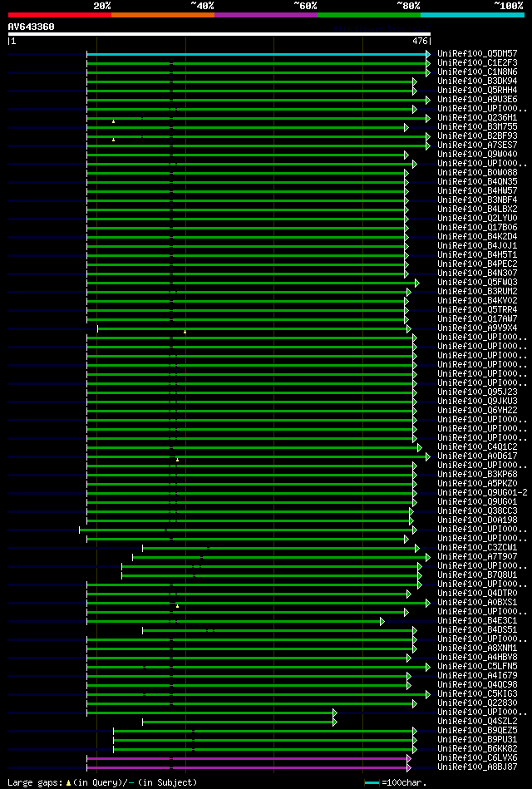Click the UniRef100_B7Q8U1 label
The width and height of the screenshot is (532, 789).
pyautogui.click(x=477, y=575)
